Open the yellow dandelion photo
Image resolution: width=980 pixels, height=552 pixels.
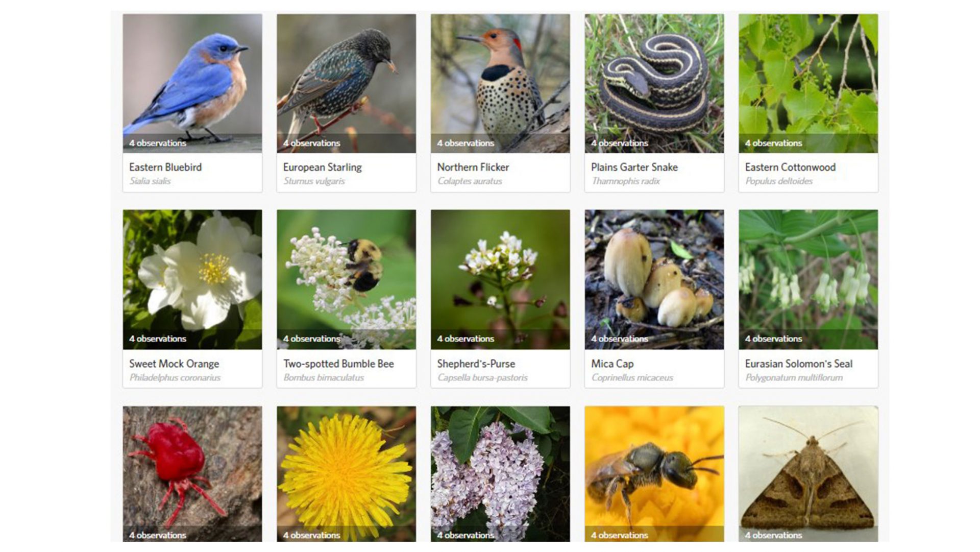point(347,474)
